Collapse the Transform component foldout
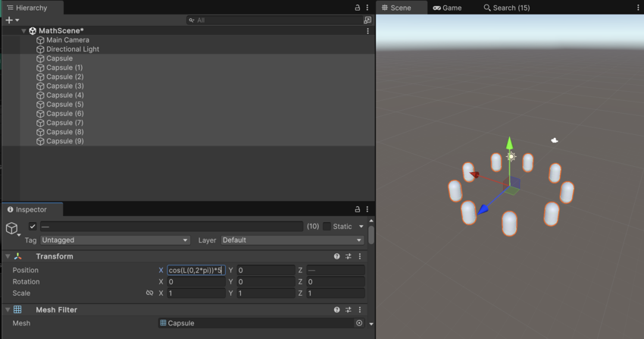This screenshot has height=339, width=644. tap(8, 256)
